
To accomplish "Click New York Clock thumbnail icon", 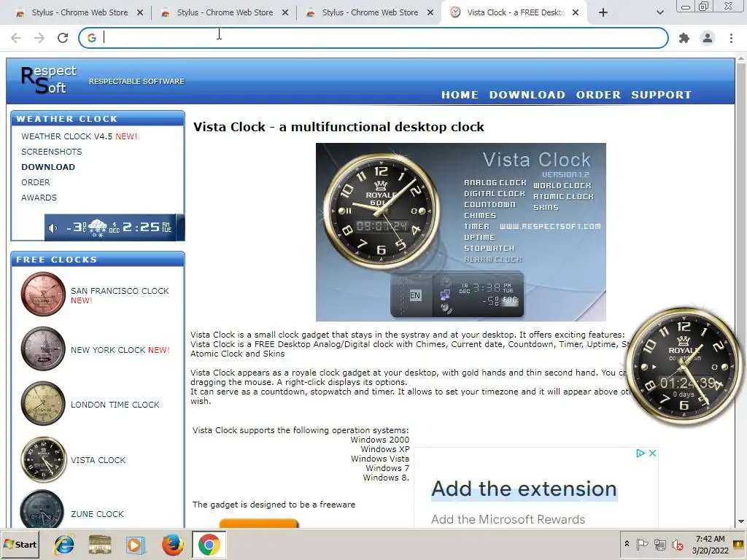I will pos(43,349).
